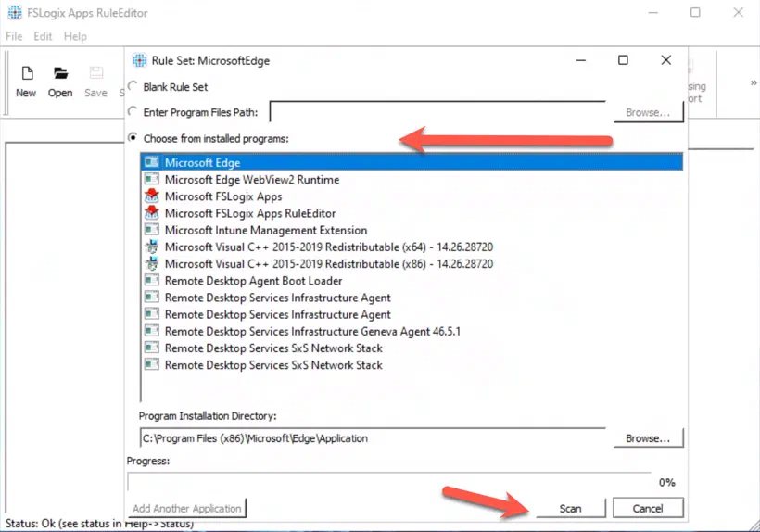Click the icon beside Remote Desktop Agent Boot Loader
The width and height of the screenshot is (760, 532).
[x=152, y=280]
